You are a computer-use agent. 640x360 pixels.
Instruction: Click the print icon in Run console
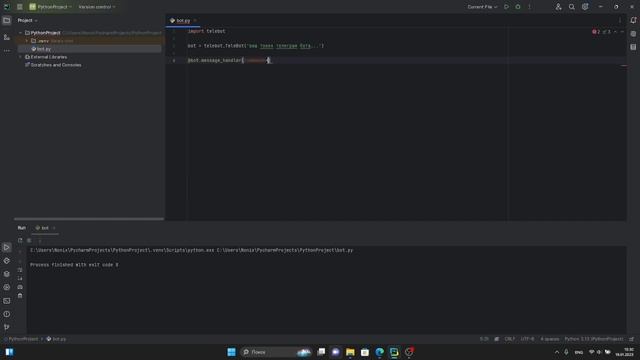[20, 287]
